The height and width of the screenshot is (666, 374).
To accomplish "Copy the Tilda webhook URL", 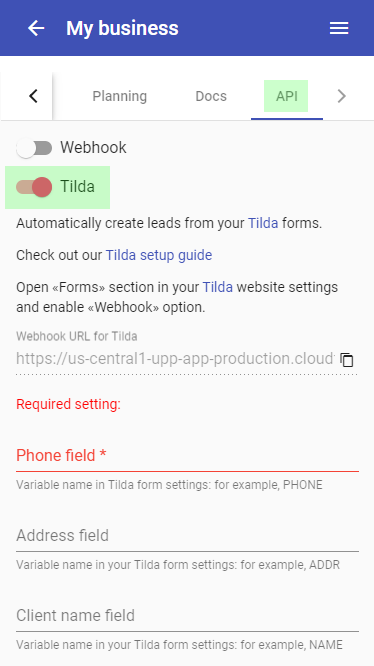I will click(347, 359).
